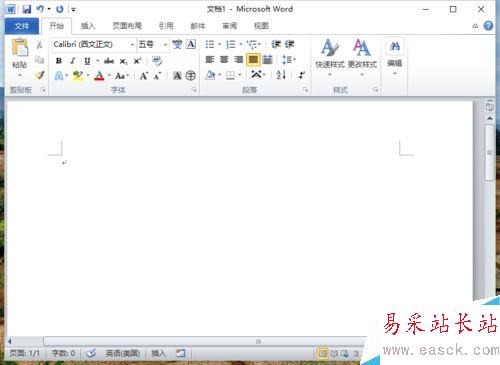Image resolution: width=500 pixels, height=365 pixels.
Task: Expand the font color dropdown arrow
Action: (x=109, y=76)
